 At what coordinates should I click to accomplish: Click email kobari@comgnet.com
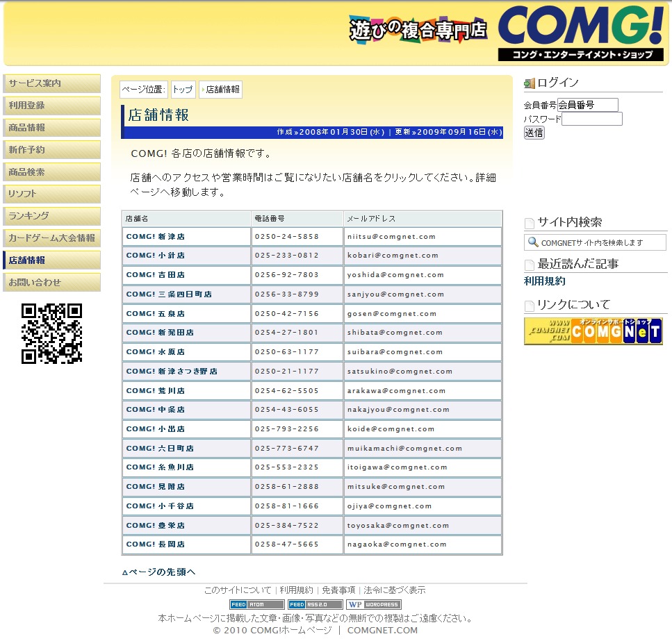[x=393, y=256]
